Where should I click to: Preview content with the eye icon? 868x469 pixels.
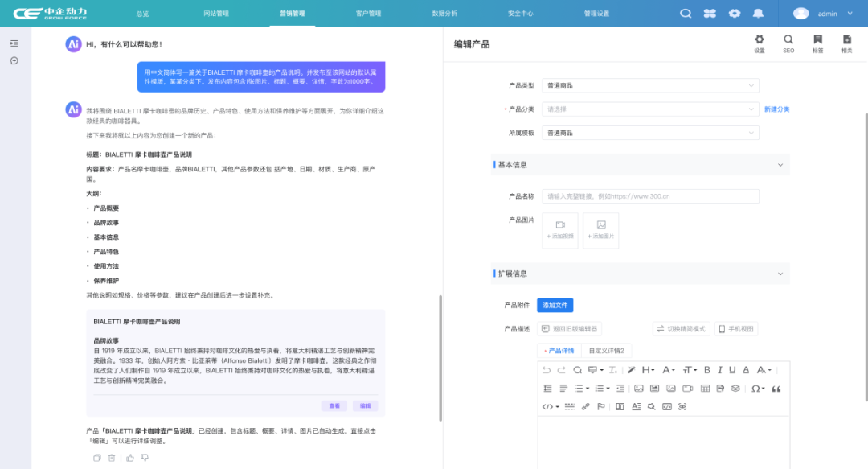click(682, 407)
